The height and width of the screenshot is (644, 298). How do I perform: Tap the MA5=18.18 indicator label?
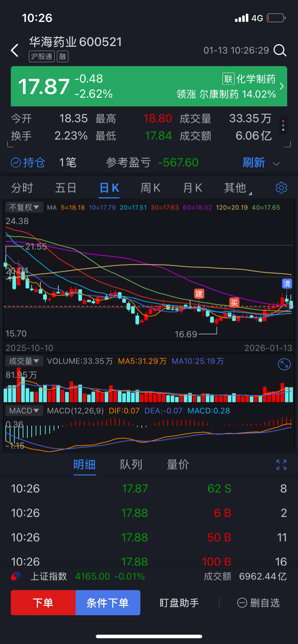73,207
